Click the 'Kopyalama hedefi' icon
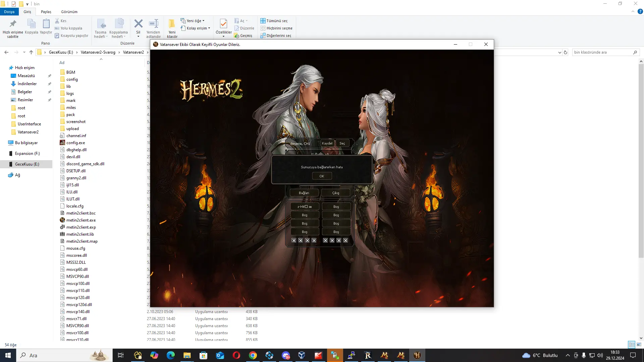The height and width of the screenshot is (362, 644). click(119, 24)
